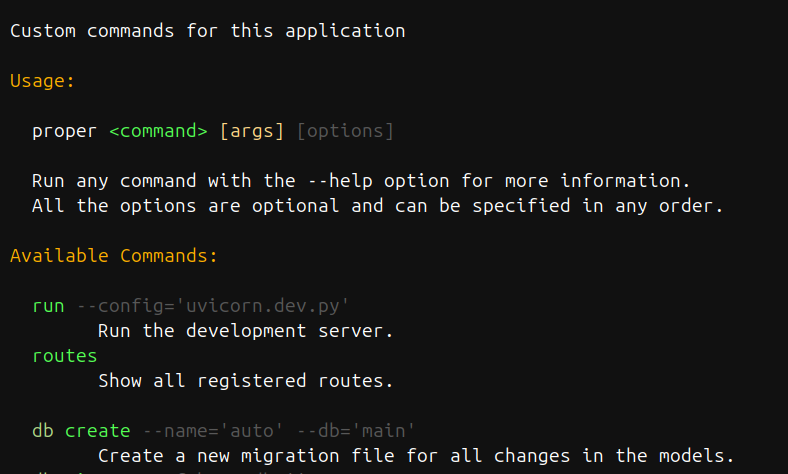Click the 'Usage:' heading
788x474 pixels.
(42, 81)
